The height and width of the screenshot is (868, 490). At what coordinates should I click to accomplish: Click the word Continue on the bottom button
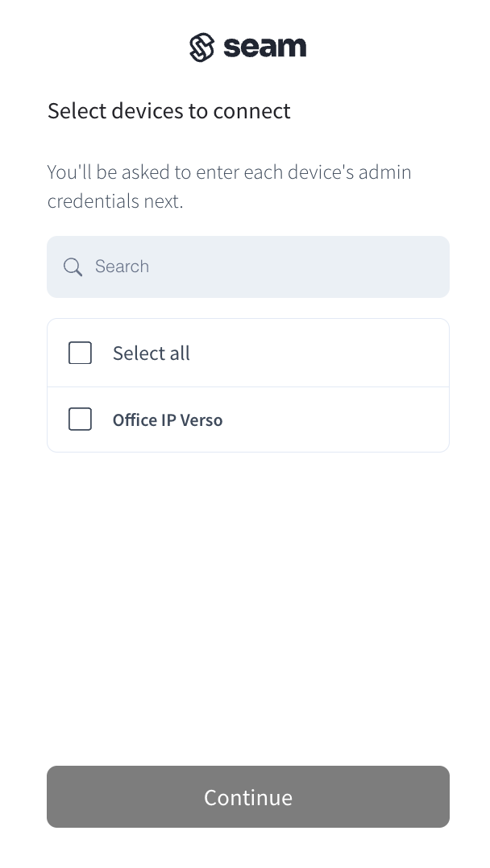pyautogui.click(x=247, y=797)
